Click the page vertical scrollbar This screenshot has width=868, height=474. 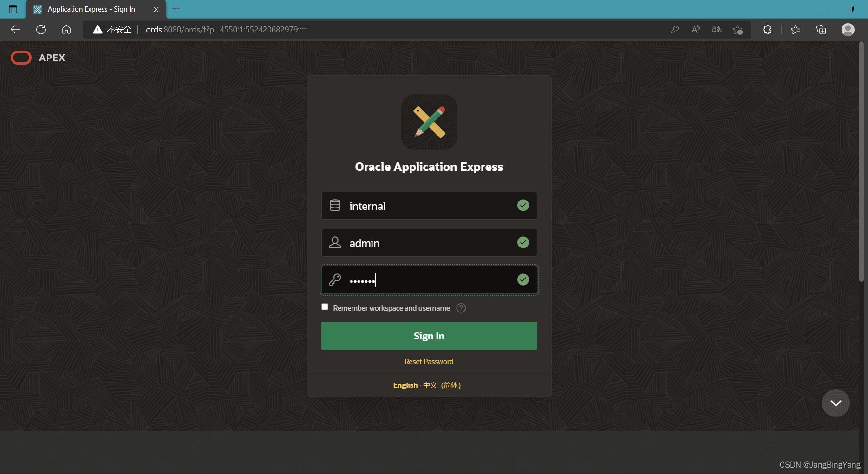pyautogui.click(x=861, y=162)
